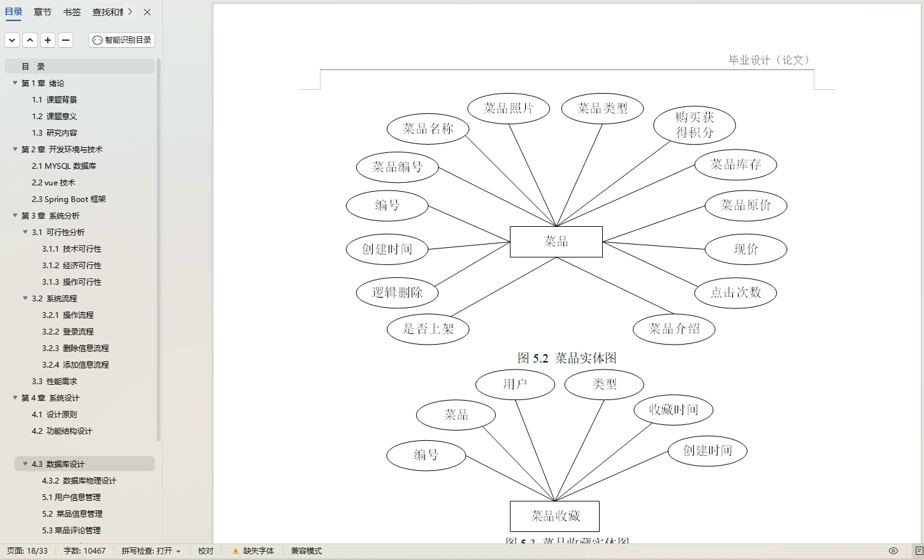This screenshot has width=924, height=560.
Task: Click 校对 in the status bar
Action: tap(206, 551)
